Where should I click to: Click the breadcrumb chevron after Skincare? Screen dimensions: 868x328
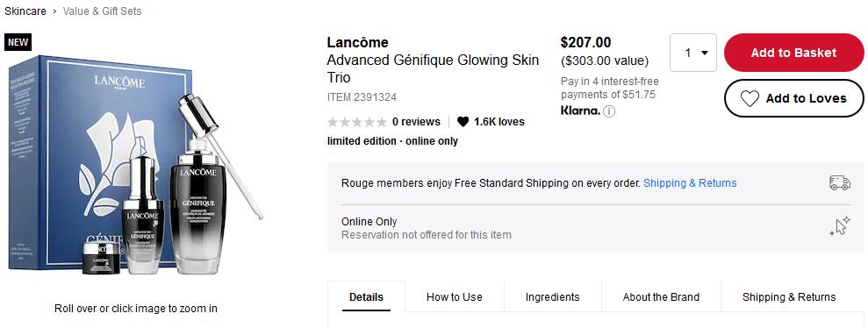click(54, 11)
